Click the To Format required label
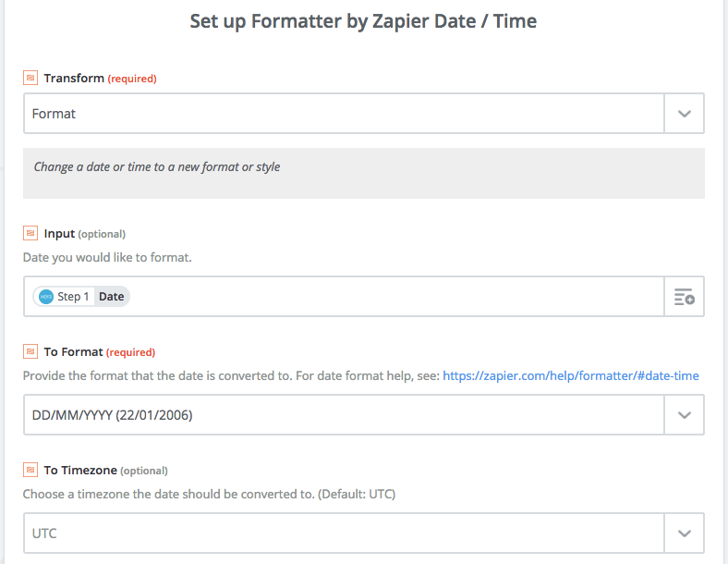 click(x=100, y=351)
